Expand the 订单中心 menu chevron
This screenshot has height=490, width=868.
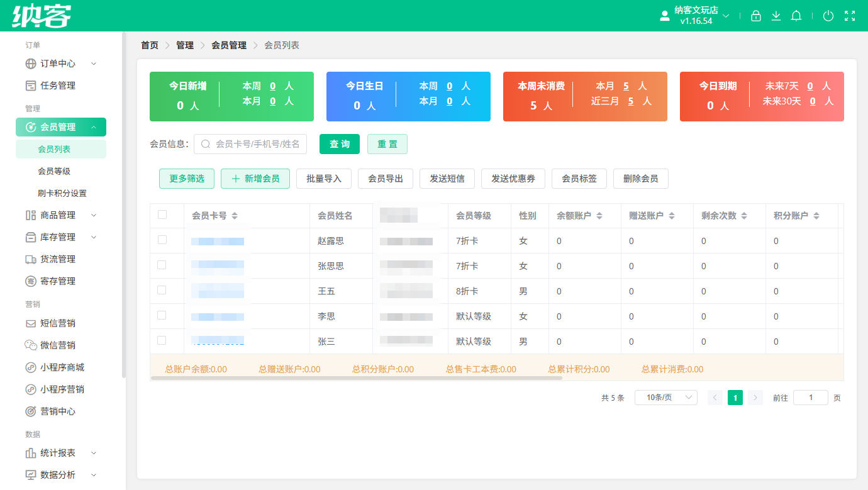pyautogui.click(x=94, y=64)
